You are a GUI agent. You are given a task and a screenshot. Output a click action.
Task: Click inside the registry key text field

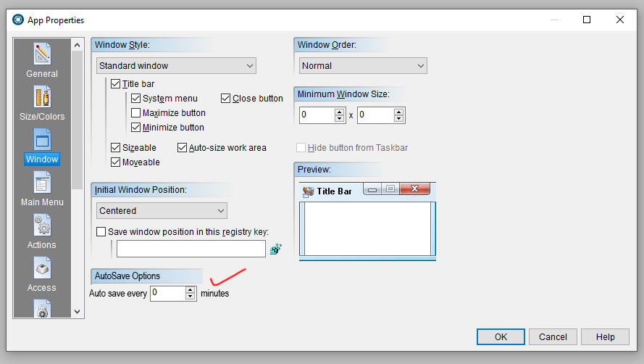pos(191,249)
